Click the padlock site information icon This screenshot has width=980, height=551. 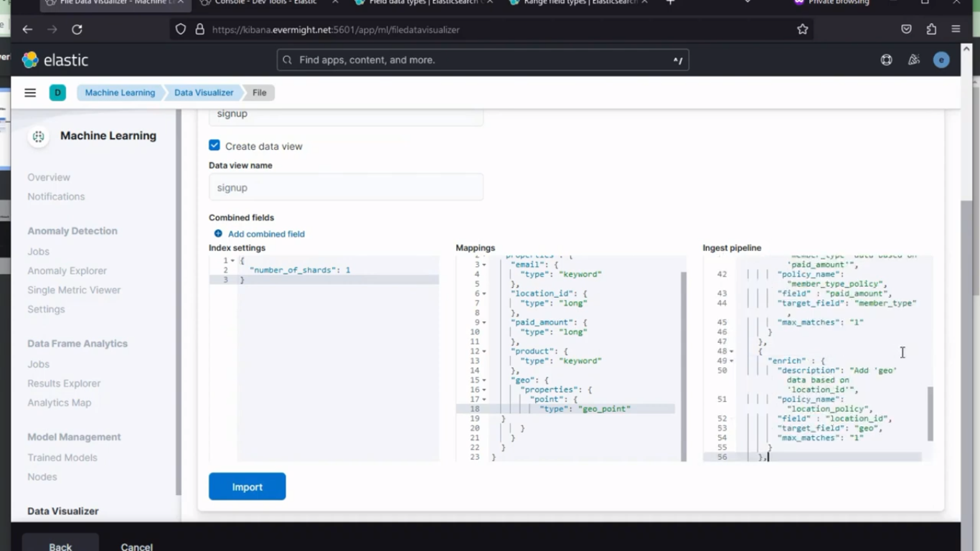(199, 29)
